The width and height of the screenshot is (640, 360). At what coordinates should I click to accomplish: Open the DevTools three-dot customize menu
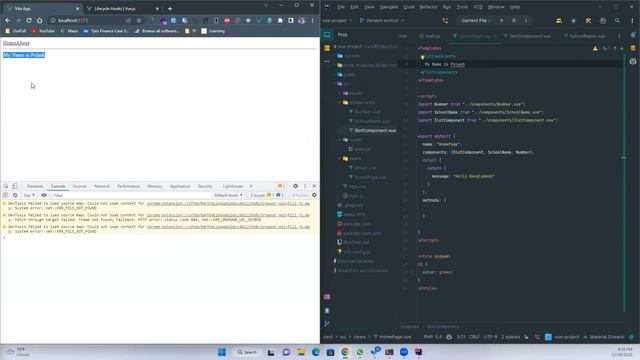(x=305, y=186)
